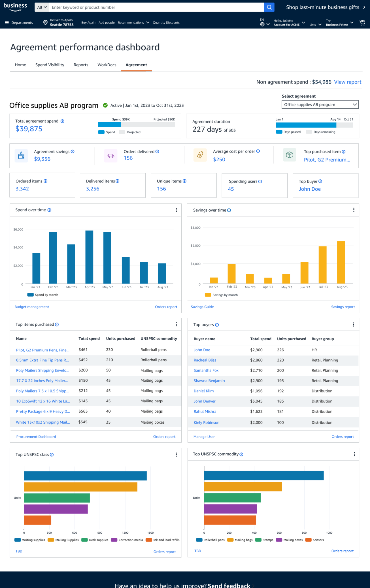This screenshot has height=588, width=370.
Task: Click info icon beside Spend over time
Action: coord(49,210)
